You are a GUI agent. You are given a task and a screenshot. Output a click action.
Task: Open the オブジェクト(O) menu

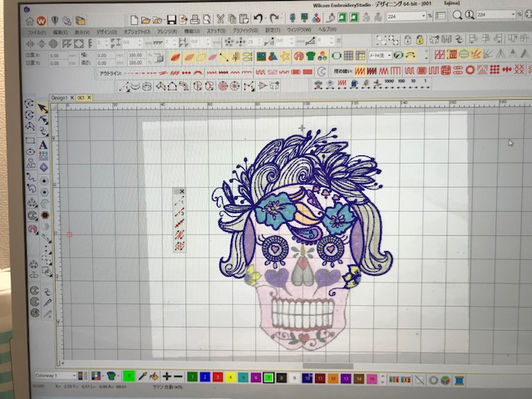tap(136, 32)
